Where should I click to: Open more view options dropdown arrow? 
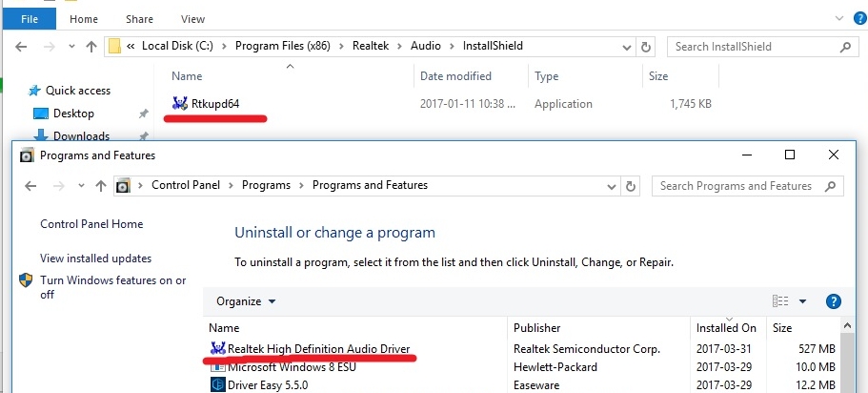(802, 301)
